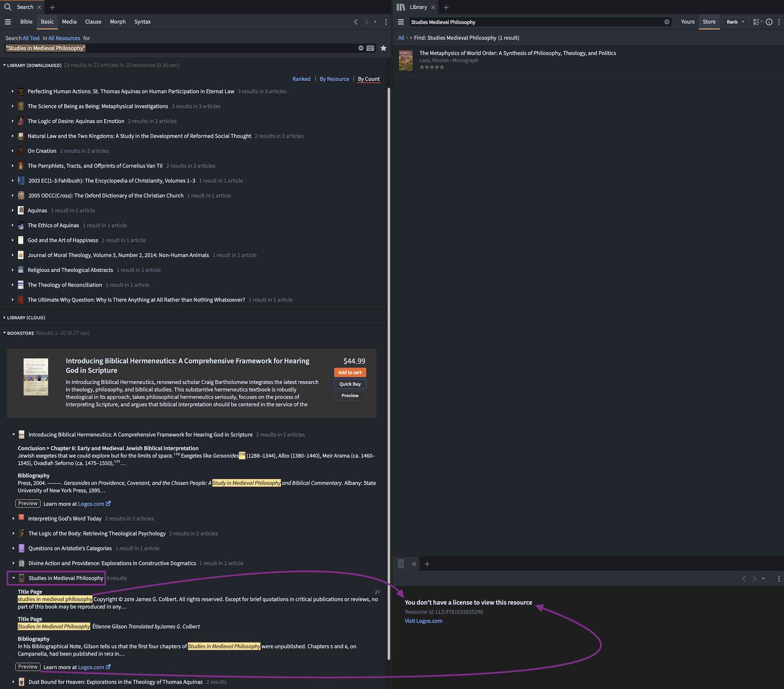Sort results by Ranked
The width and height of the screenshot is (784, 689).
pyautogui.click(x=301, y=79)
